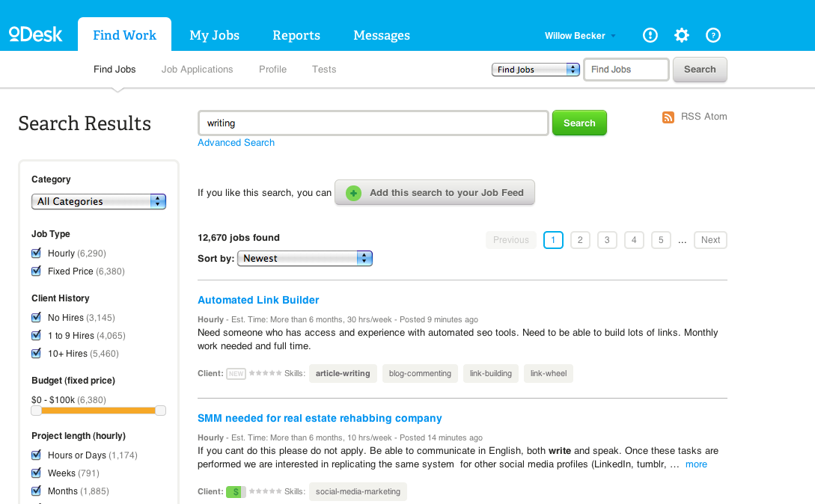This screenshot has width=815, height=504.
Task: Go to results page 2
Action: pos(580,240)
